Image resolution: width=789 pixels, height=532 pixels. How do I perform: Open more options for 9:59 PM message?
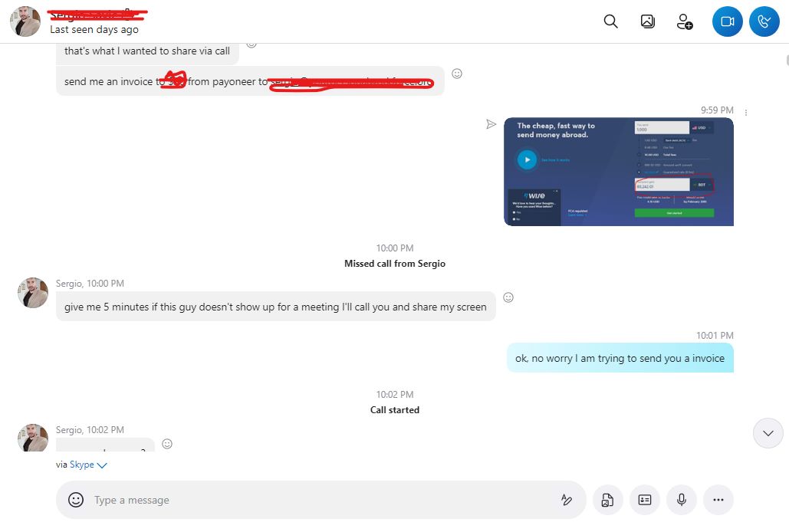point(746,113)
